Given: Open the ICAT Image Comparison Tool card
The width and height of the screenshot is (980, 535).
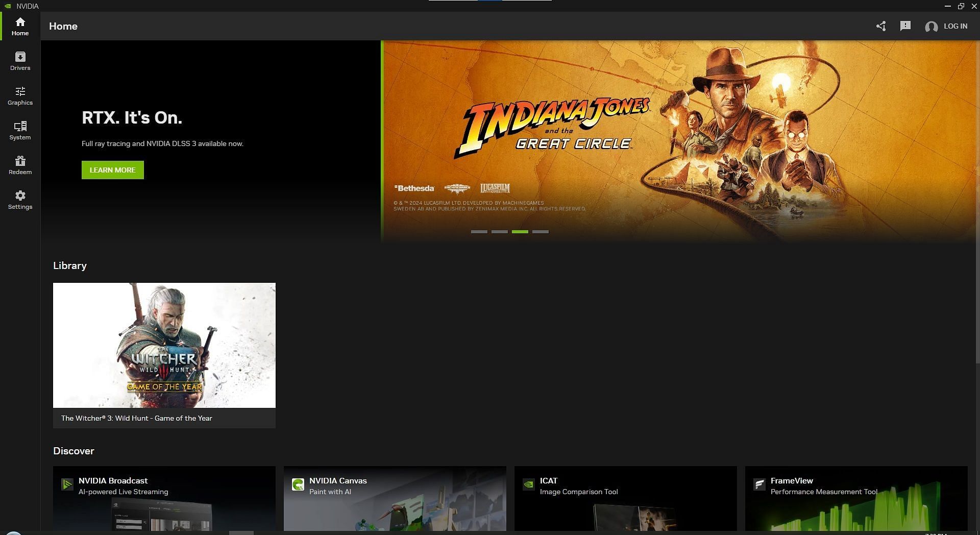Looking at the screenshot, I should 625,498.
